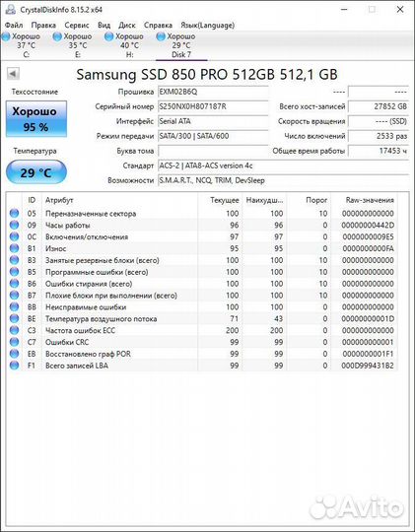Click the Атрибут column header
This screenshot has width=415, height=532.
pyautogui.click(x=119, y=200)
